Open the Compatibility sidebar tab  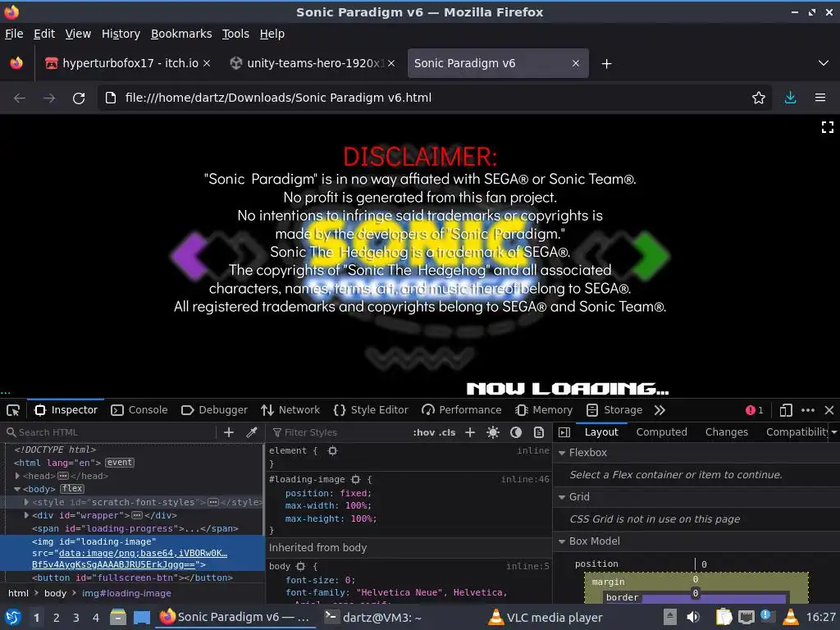pos(797,432)
